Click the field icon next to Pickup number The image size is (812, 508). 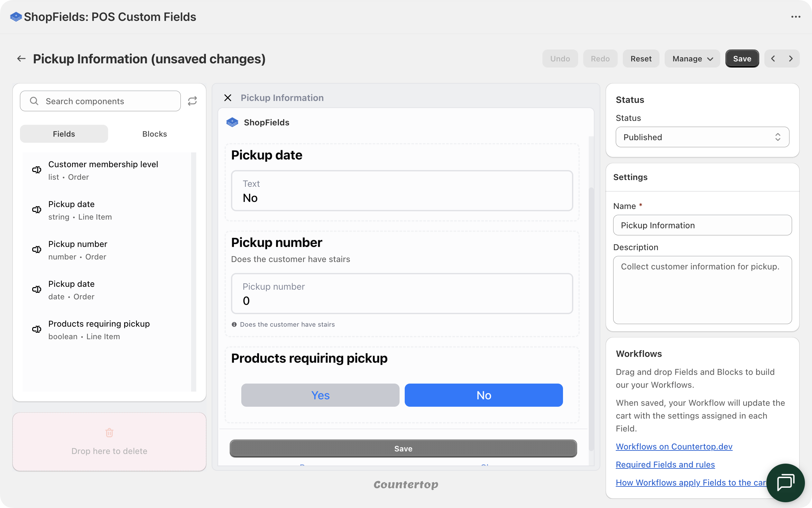point(37,249)
